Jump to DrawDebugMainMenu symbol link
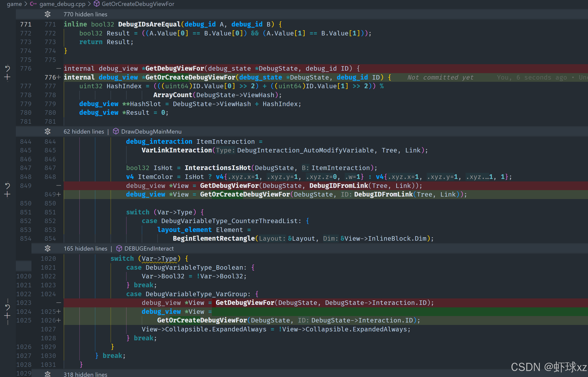 pos(151,132)
